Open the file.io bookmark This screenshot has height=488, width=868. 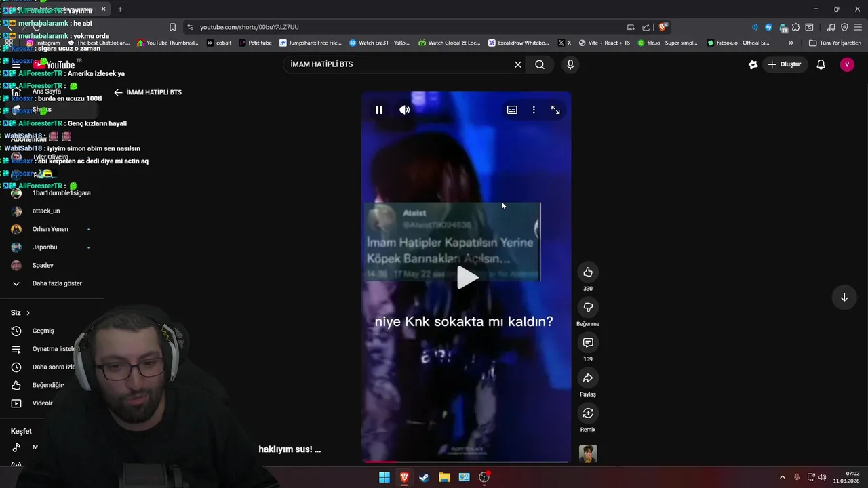pyautogui.click(x=667, y=43)
